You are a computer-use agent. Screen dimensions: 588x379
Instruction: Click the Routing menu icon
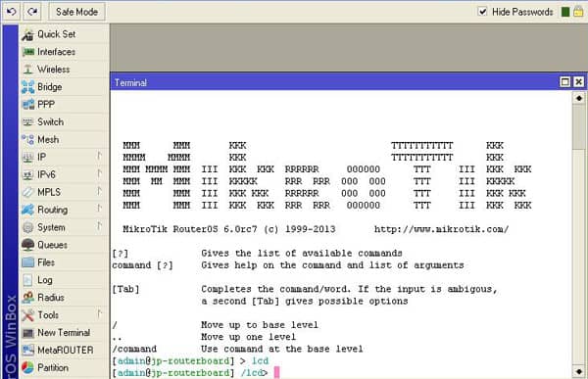click(27, 210)
